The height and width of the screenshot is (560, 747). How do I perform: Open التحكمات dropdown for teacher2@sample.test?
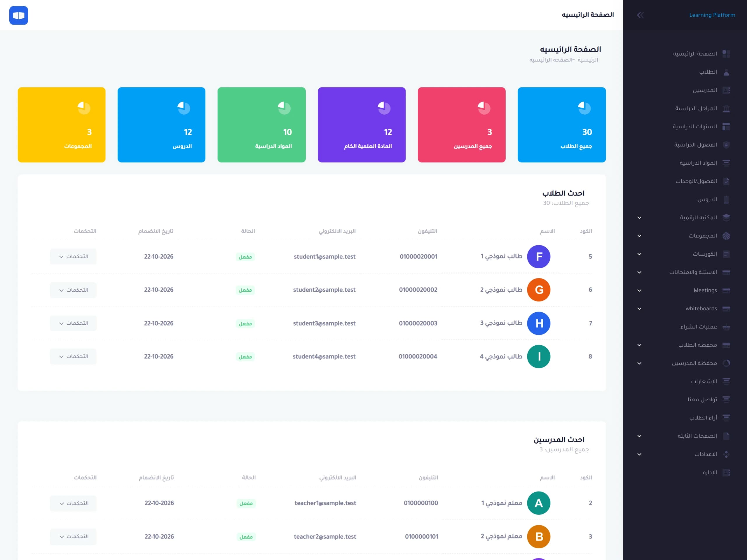pyautogui.click(x=73, y=536)
